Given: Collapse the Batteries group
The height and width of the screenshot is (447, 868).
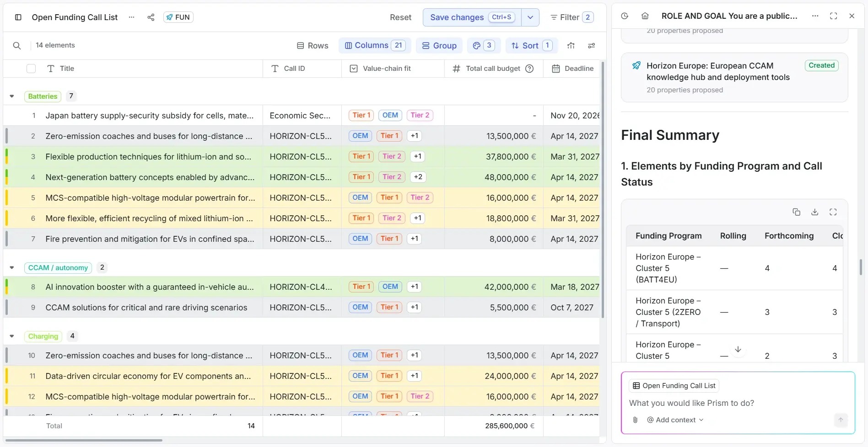Looking at the screenshot, I should (x=12, y=96).
